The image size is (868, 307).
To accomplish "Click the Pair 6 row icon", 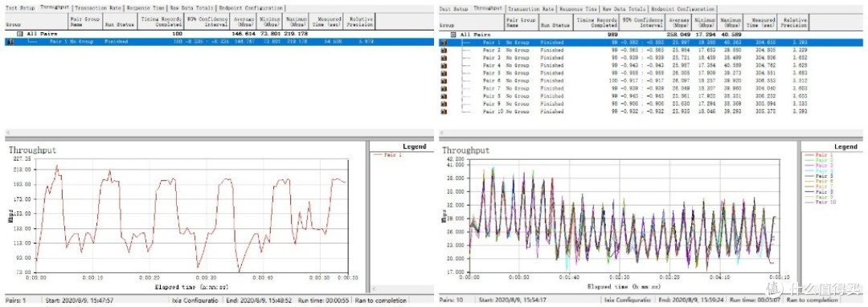I will [444, 80].
